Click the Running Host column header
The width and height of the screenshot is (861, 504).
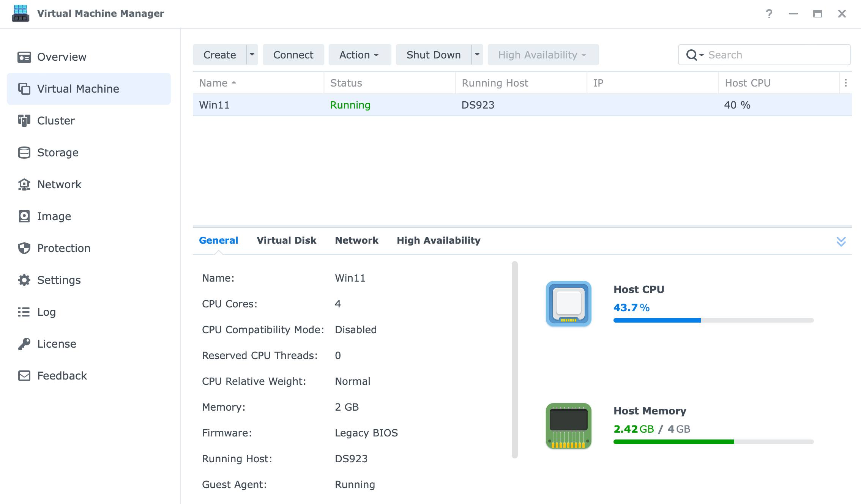tap(521, 83)
